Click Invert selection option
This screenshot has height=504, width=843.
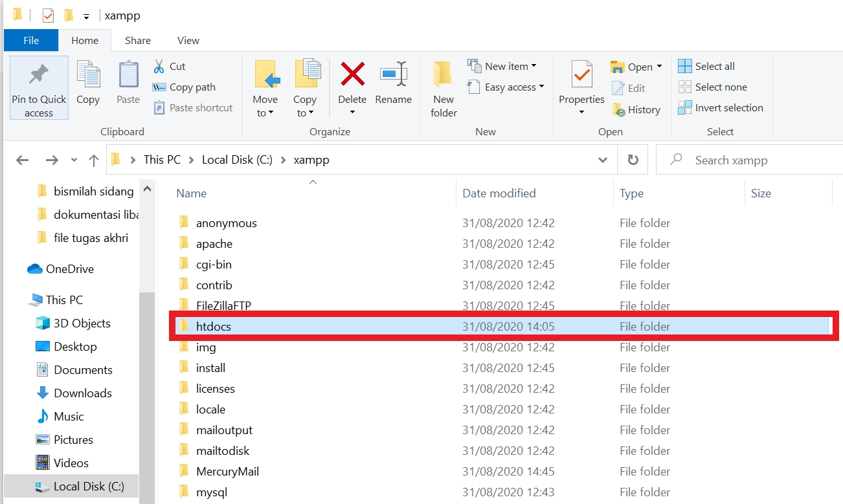click(721, 107)
